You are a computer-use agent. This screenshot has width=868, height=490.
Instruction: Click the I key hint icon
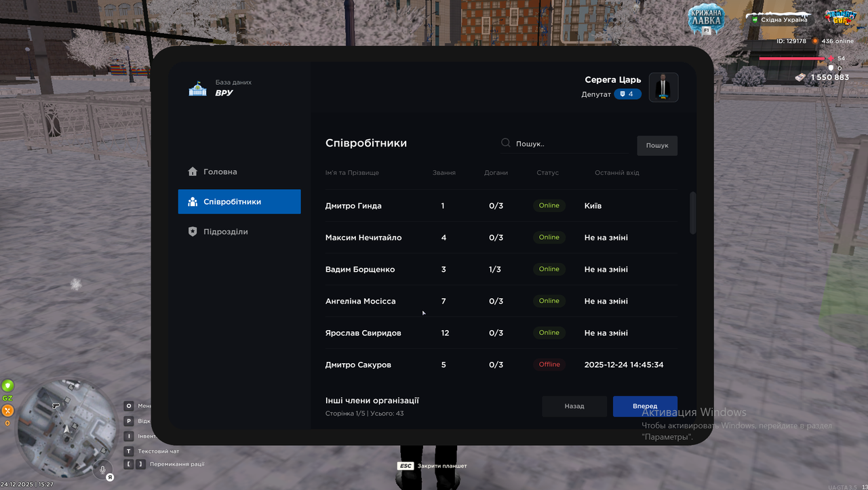129,436
